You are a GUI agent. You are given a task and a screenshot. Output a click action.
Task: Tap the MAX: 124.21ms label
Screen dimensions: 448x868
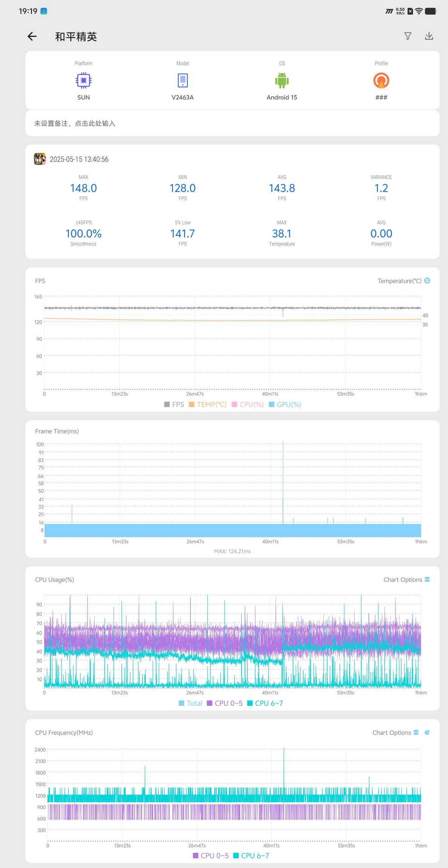pyautogui.click(x=232, y=551)
